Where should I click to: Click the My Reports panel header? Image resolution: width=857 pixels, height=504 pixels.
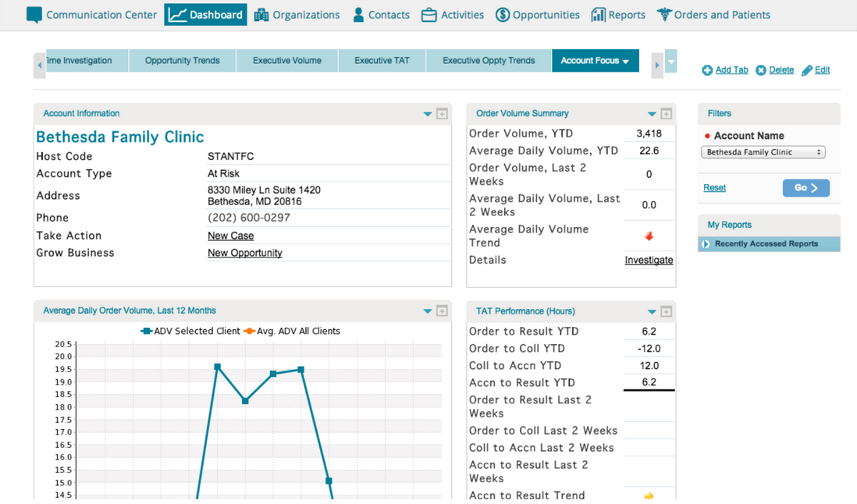pos(769,225)
